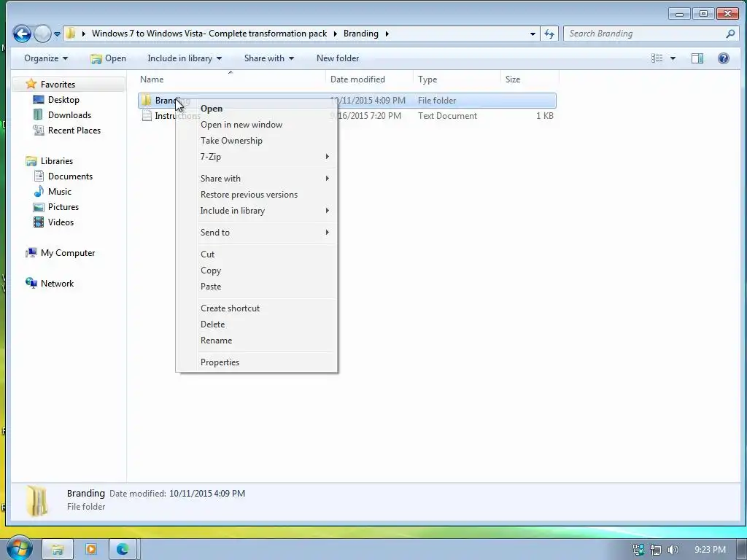Choose Copy in the context menu

pyautogui.click(x=257, y=271)
